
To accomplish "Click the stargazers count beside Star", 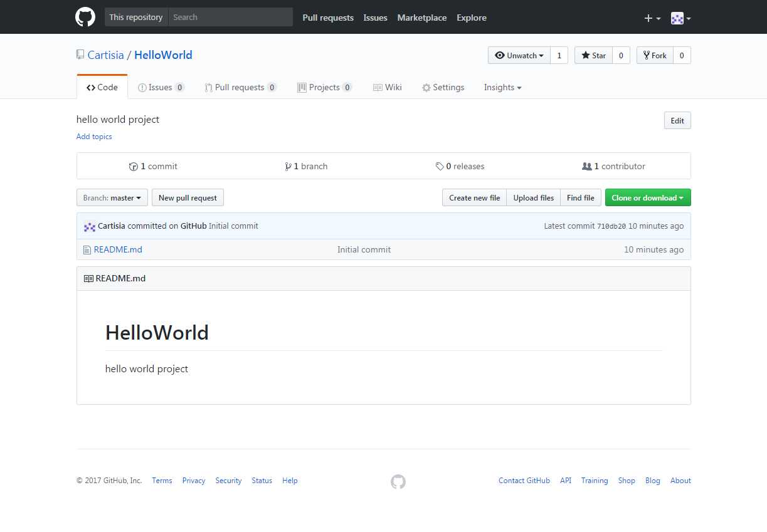I will (x=621, y=55).
